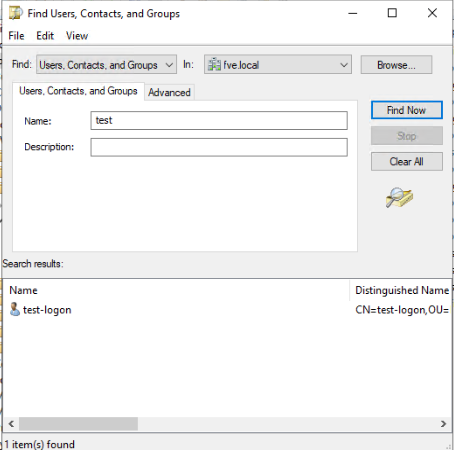Click the Browse... button
This screenshot has width=454, height=450.
(396, 65)
